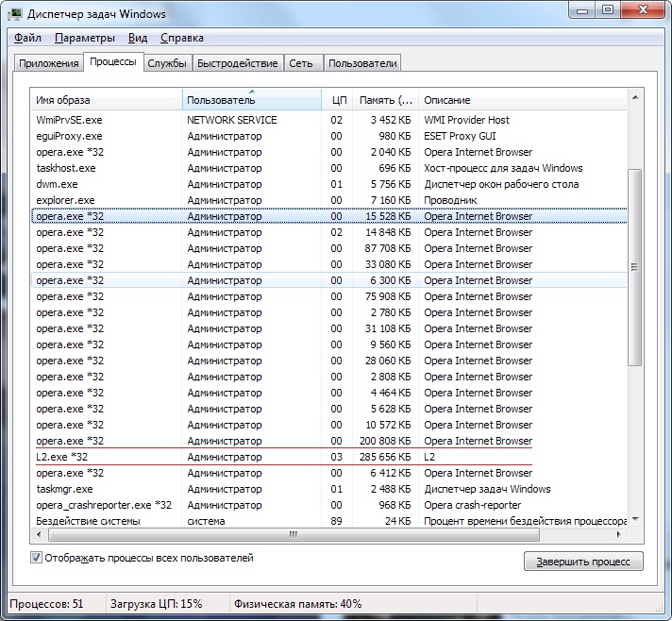Click the horizontal scrollbar thumb
672x621 pixels.
(294, 534)
